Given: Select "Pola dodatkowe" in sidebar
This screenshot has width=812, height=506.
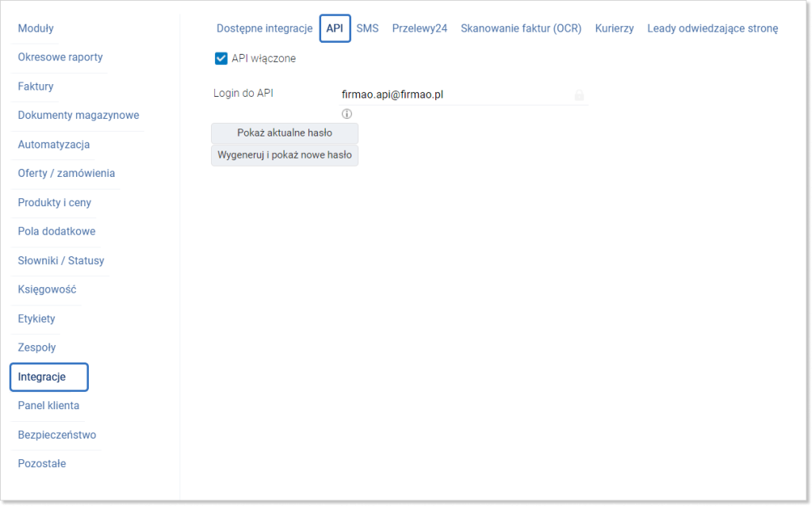Looking at the screenshot, I should [x=56, y=232].
